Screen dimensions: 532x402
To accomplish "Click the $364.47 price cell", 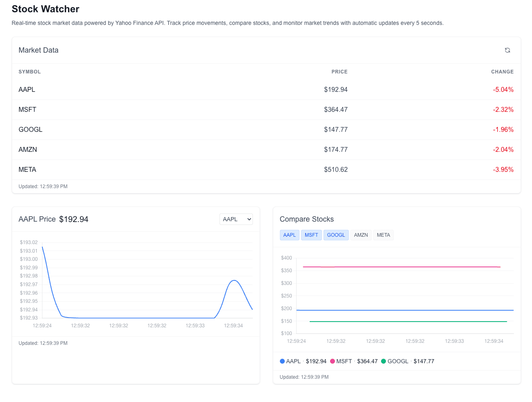I will [336, 109].
